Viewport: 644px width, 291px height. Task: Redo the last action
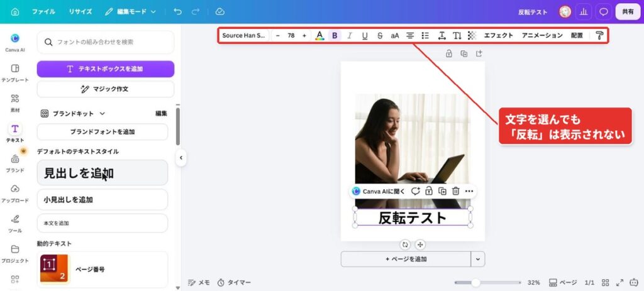[x=196, y=12]
